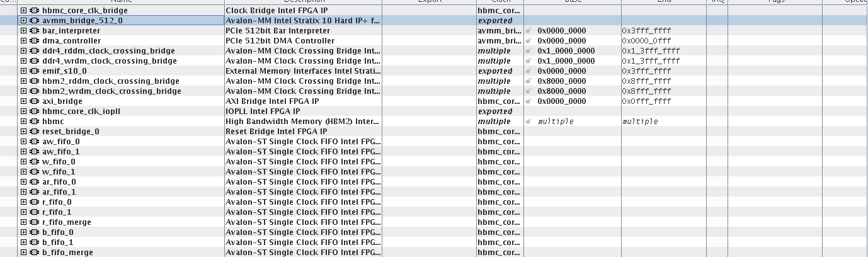
Task: Expand the reset_bridge_0 row
Action: 23,132
